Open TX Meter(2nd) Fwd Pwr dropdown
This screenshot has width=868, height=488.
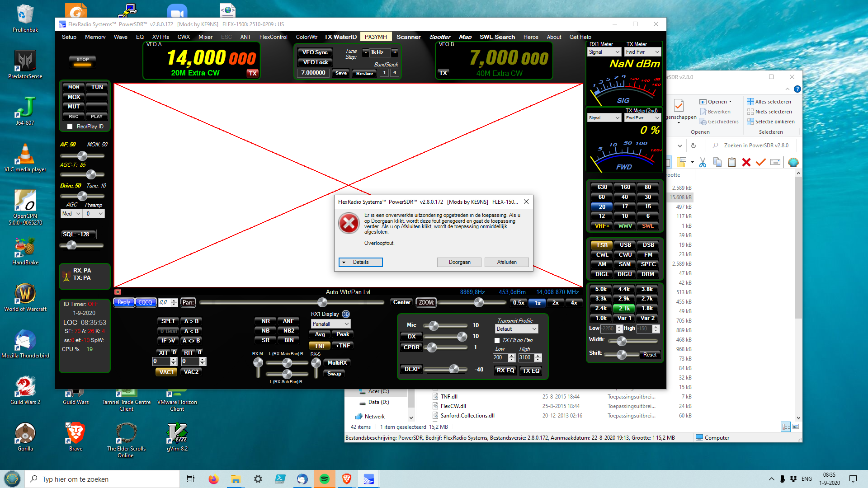643,118
